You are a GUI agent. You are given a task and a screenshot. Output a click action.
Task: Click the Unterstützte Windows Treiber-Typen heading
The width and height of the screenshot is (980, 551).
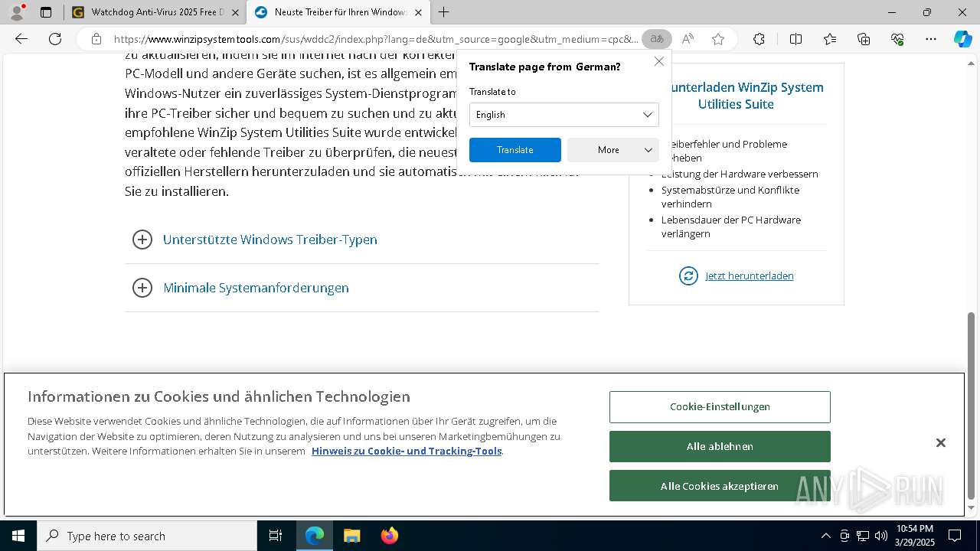(270, 240)
